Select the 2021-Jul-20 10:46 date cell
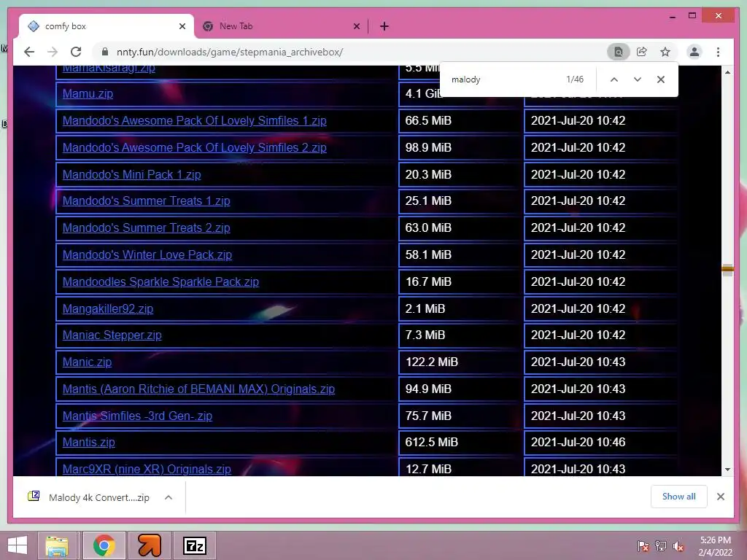The height and width of the screenshot is (560, 747). (600, 443)
